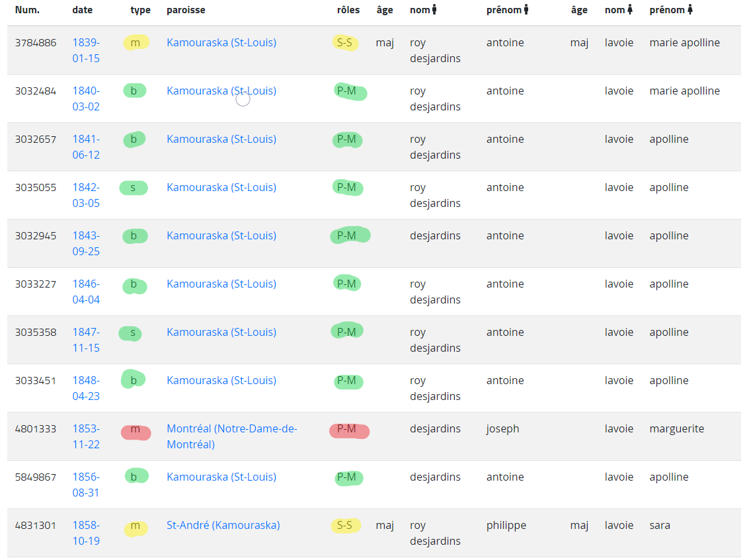
Task: Open the 1858-10-19 marriage date link
Action: point(86,533)
